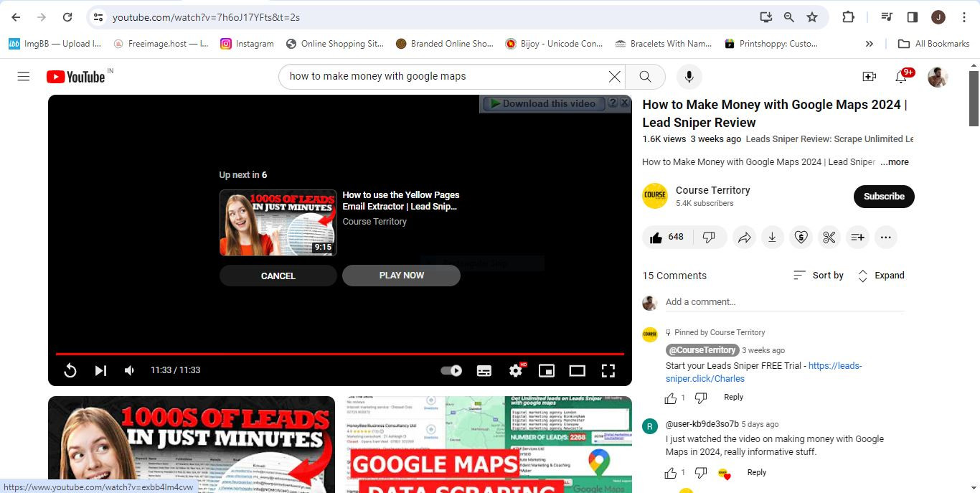The width and height of the screenshot is (980, 493).
Task: Enter full screen mode
Action: tap(608, 370)
